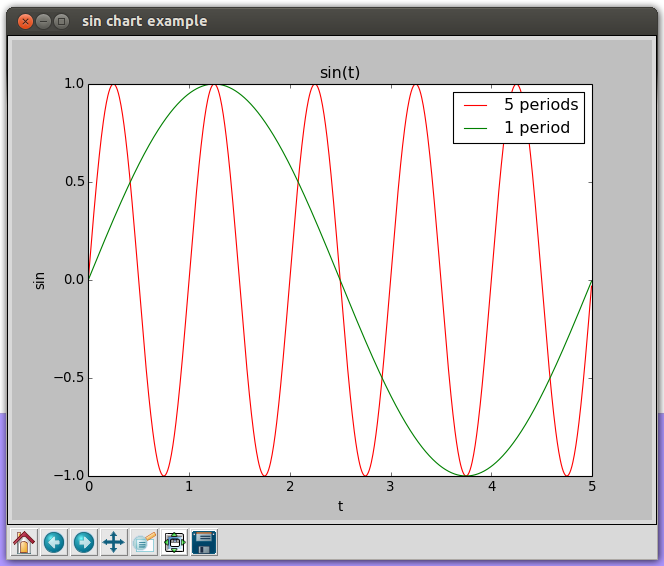Click the sin(t) plot title

[x=340, y=73]
